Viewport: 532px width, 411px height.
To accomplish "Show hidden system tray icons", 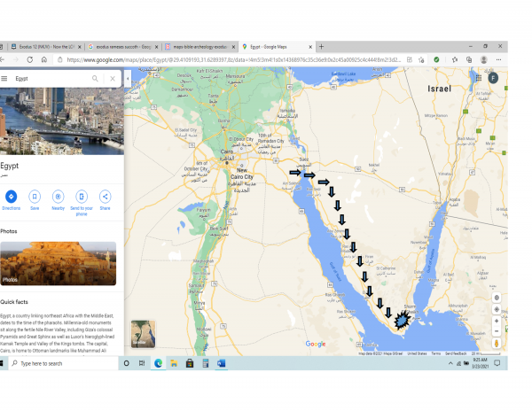I will point(450,363).
